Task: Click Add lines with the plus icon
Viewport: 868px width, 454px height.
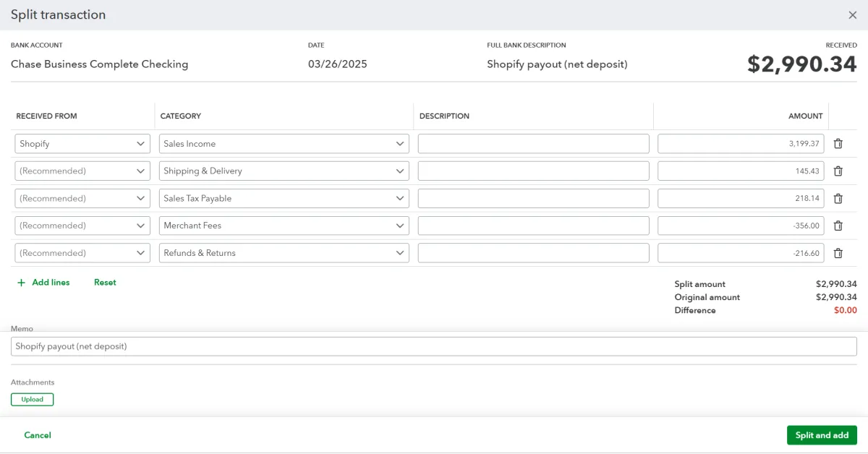Action: point(43,283)
